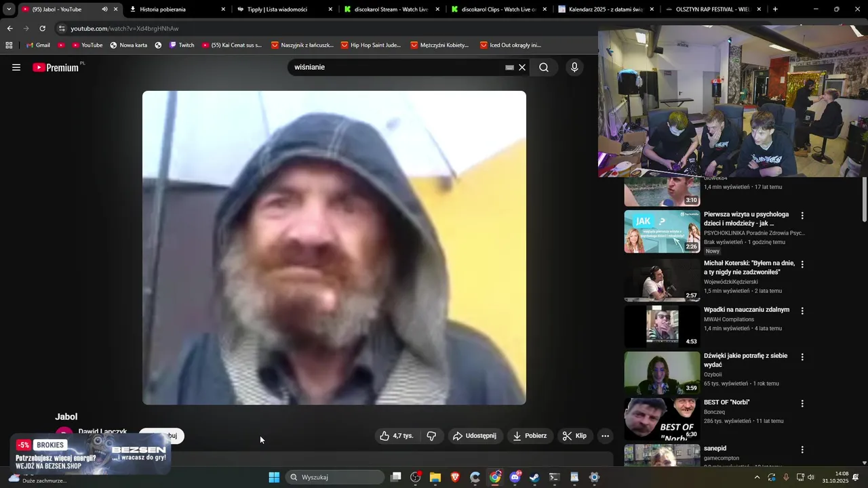View site information icon in address bar
The image size is (868, 488).
(x=62, y=28)
